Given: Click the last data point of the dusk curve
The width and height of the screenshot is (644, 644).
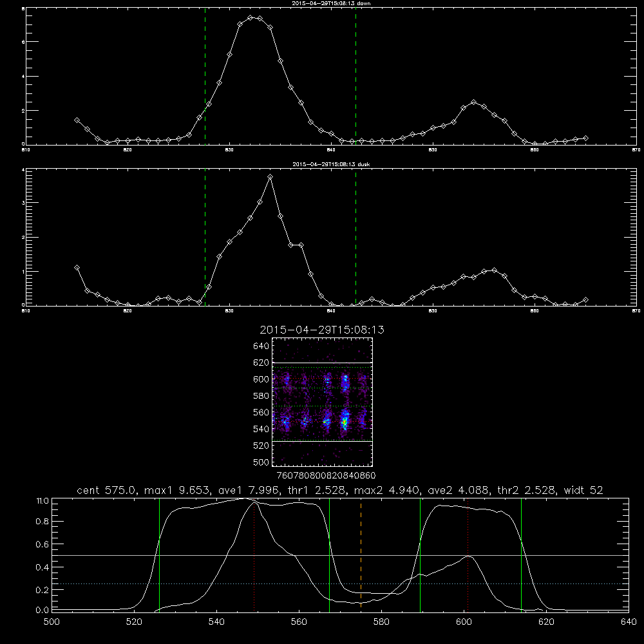Looking at the screenshot, I should (x=585, y=300).
